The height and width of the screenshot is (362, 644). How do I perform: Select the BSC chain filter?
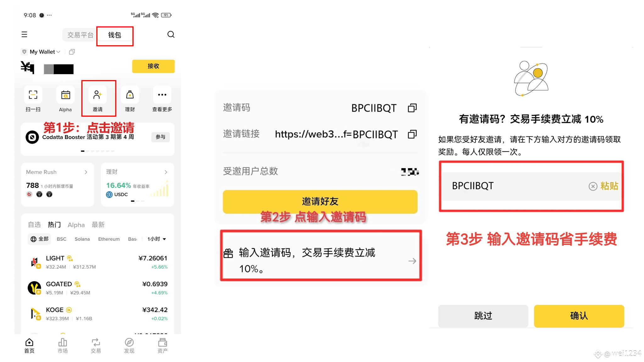(62, 239)
